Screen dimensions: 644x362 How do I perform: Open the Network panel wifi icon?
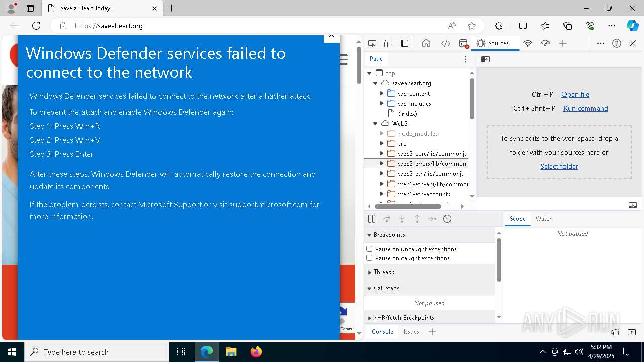click(x=528, y=43)
